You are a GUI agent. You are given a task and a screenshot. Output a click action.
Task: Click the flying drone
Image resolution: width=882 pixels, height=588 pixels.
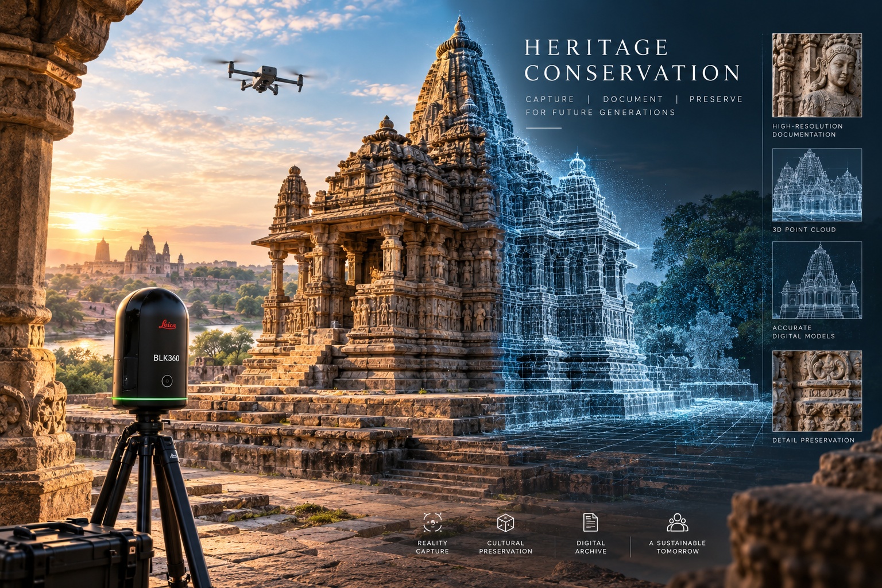pos(265,77)
